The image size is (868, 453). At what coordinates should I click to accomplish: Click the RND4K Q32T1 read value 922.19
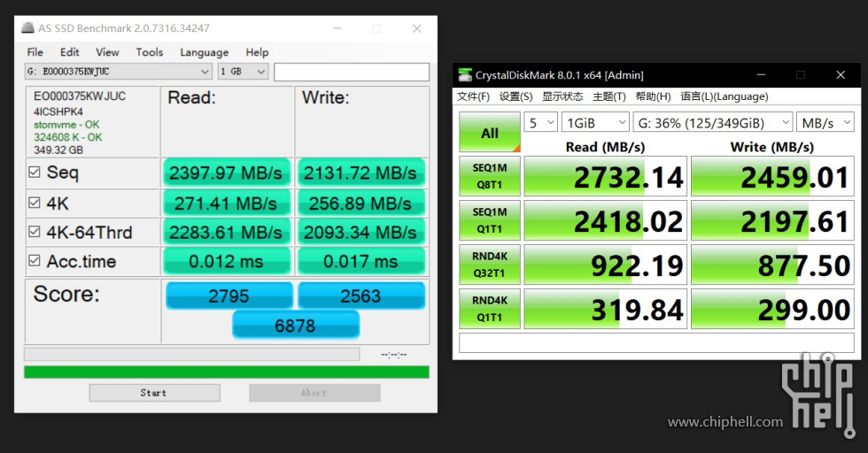[605, 265]
